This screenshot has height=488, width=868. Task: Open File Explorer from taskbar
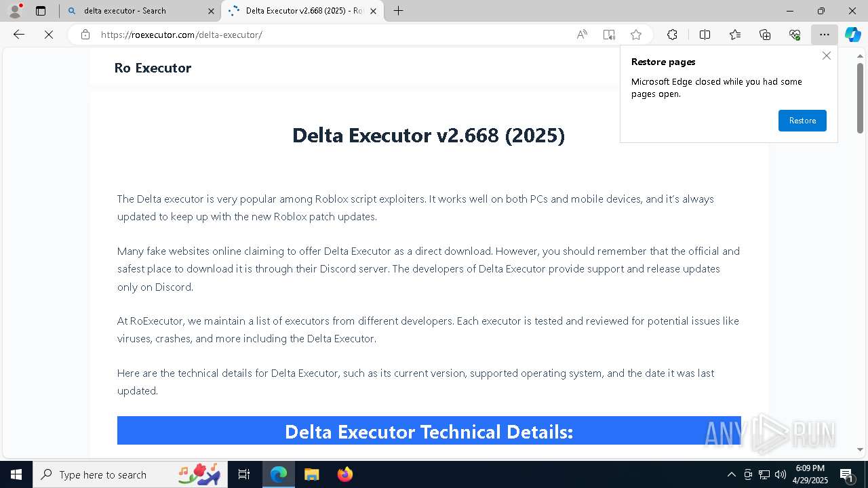coord(312,474)
